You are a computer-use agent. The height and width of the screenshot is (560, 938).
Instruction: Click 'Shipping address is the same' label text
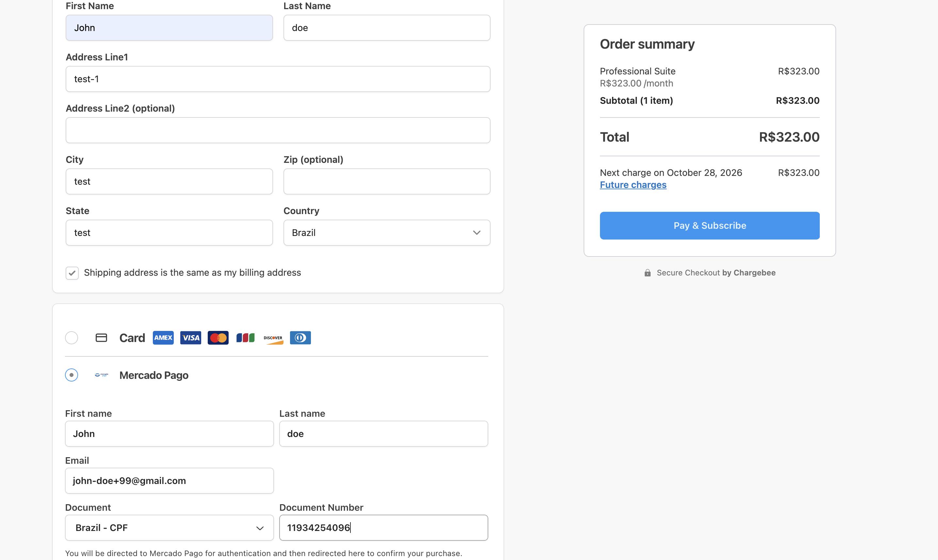[x=192, y=273]
